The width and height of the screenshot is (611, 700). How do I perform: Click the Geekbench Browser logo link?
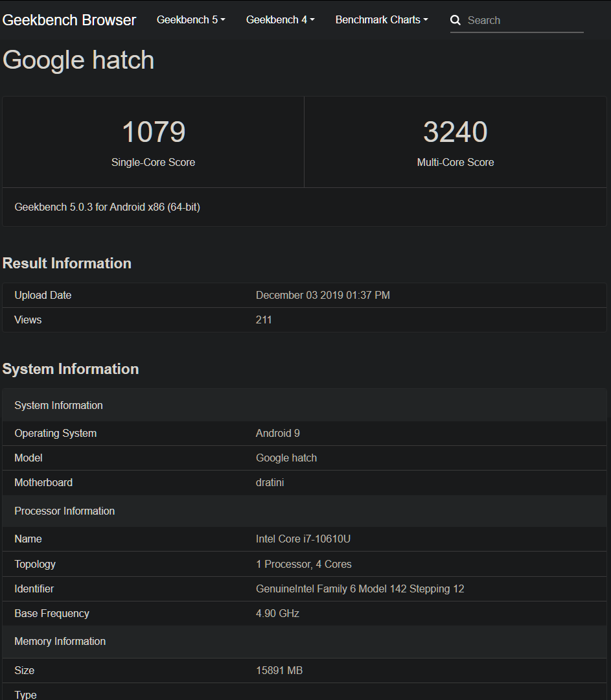click(x=69, y=20)
